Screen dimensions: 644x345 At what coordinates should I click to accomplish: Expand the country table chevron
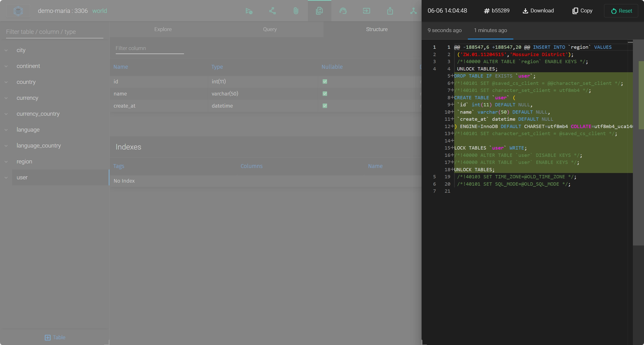click(6, 82)
